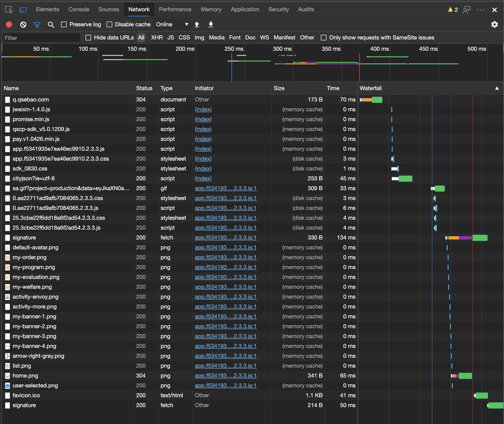Click into the Filter text field
Viewport: 504px width, 424px height.
point(41,38)
